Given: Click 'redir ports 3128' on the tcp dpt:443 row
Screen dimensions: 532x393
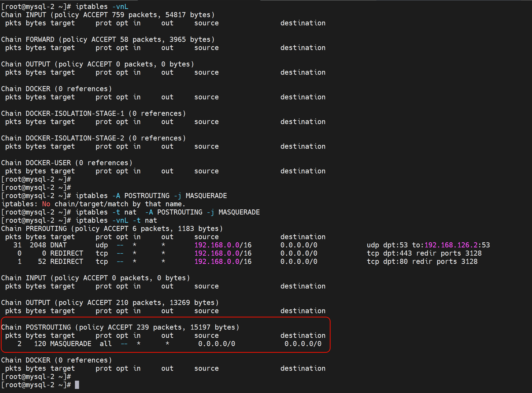Looking at the screenshot, I should coord(449,253).
